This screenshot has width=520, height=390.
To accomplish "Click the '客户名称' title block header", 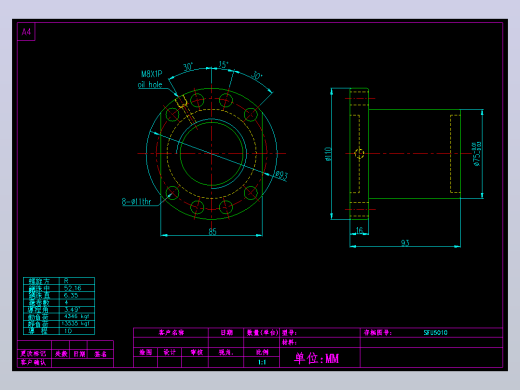I will click(171, 332).
